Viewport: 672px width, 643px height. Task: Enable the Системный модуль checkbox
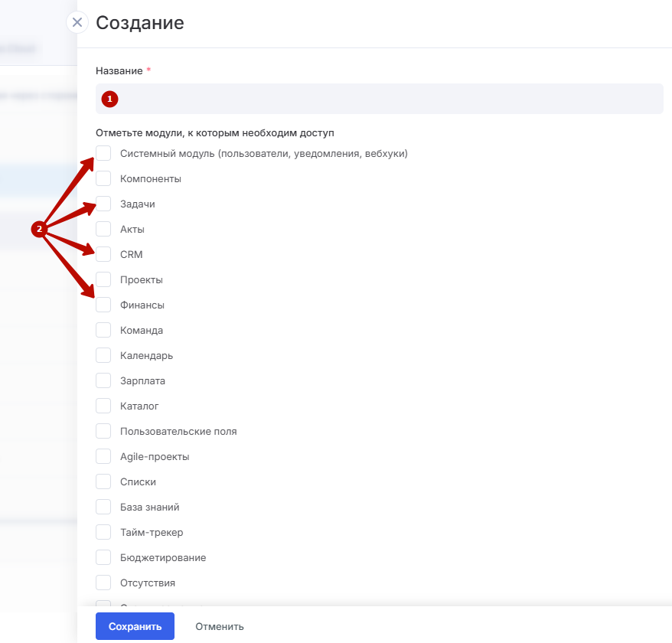pos(103,153)
